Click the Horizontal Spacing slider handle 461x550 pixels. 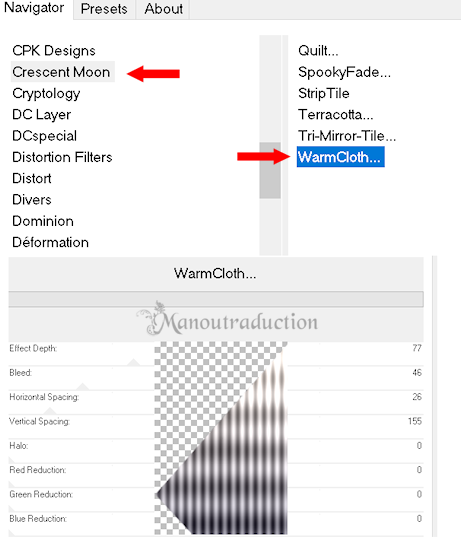[x=50, y=411]
